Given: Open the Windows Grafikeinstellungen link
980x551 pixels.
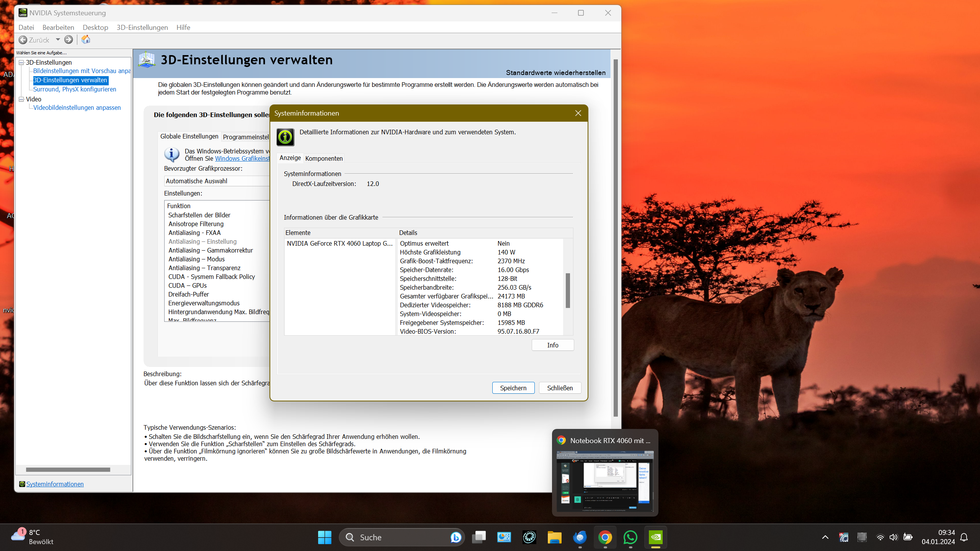Looking at the screenshot, I should coord(242,158).
